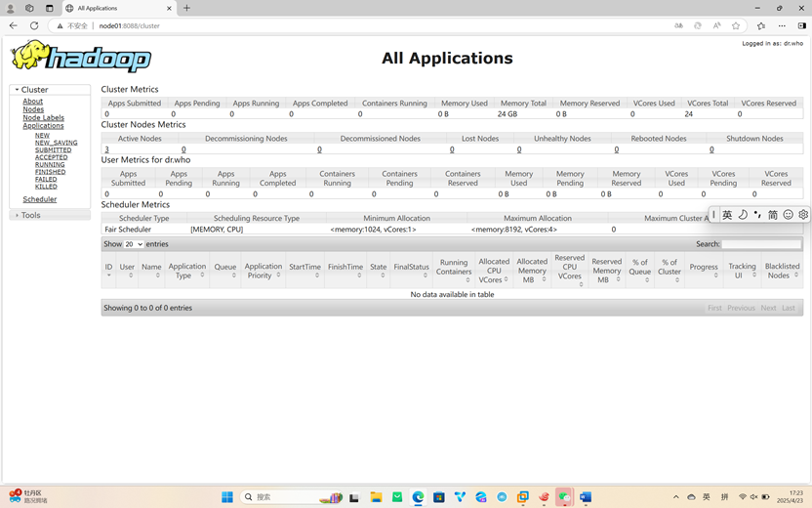Open the Windows Start menu

[227, 497]
